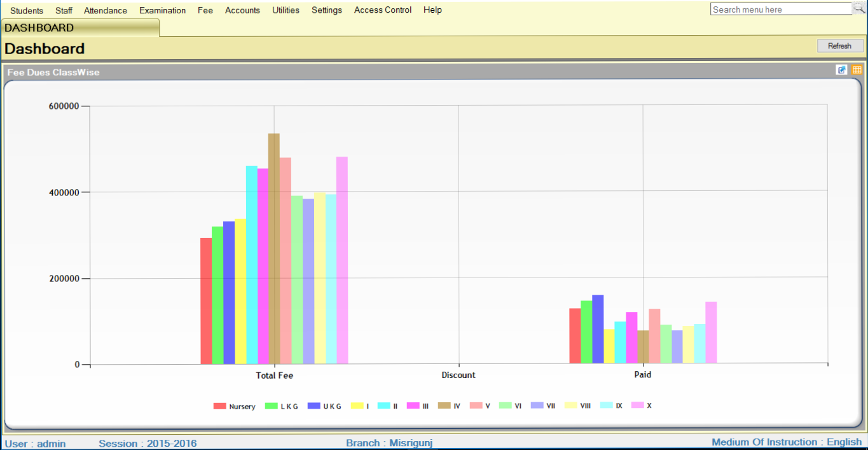Open the Attendance menu
The height and width of the screenshot is (450, 868).
(106, 10)
